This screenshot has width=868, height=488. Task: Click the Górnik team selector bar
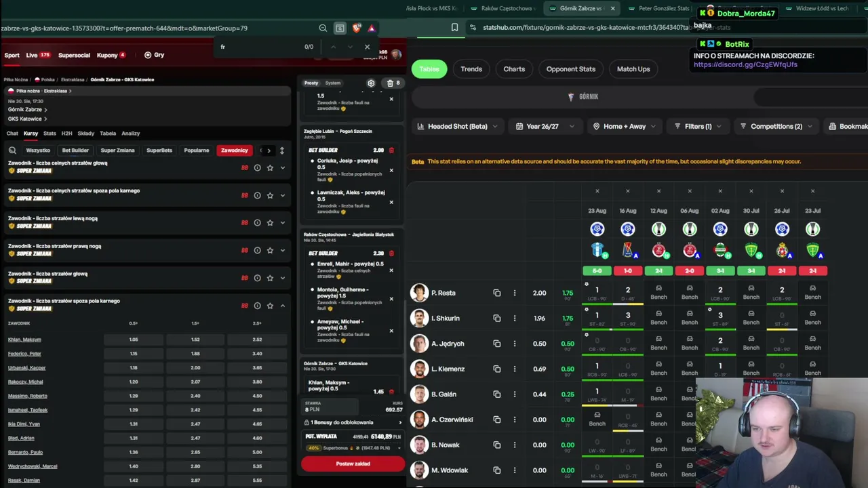(x=583, y=97)
